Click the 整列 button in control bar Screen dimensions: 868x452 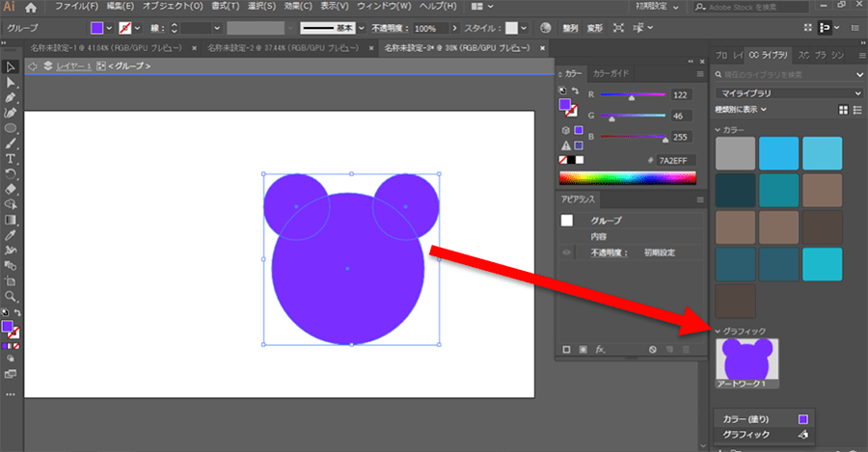572,28
